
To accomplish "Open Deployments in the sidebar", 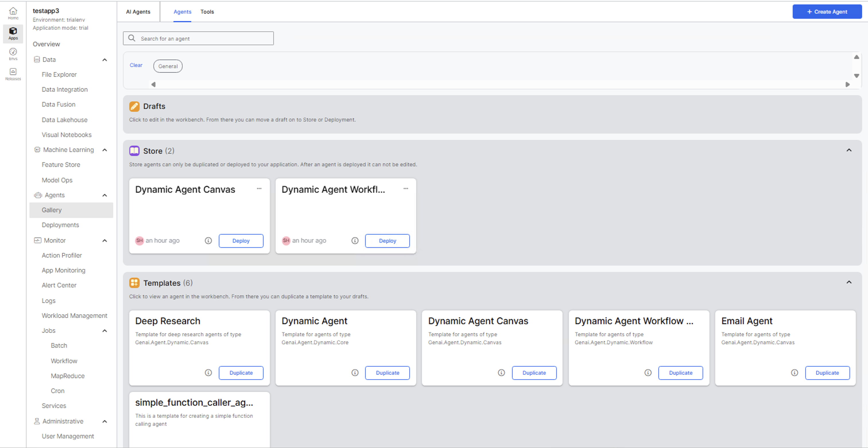I will pyautogui.click(x=60, y=225).
